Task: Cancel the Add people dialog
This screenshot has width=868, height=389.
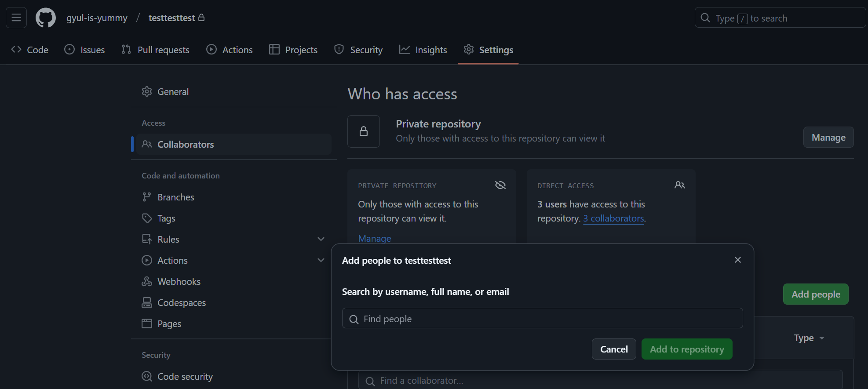Action: coord(614,349)
